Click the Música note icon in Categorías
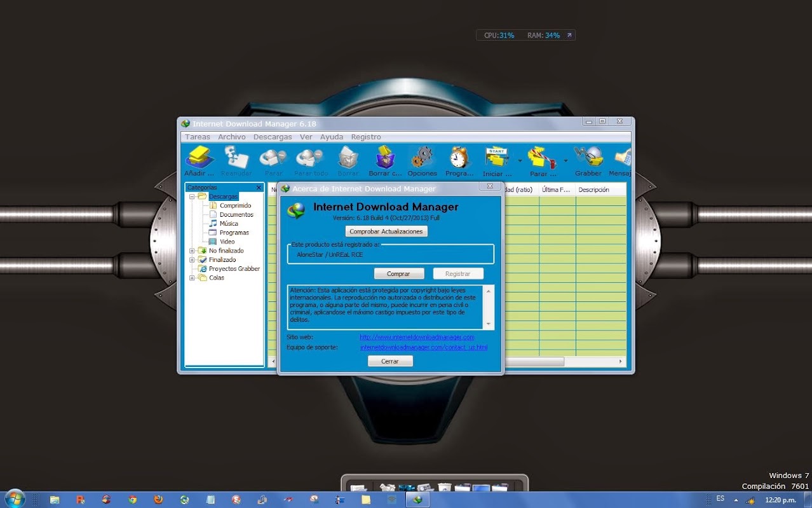Screen dimensions: 812x508 coord(213,224)
